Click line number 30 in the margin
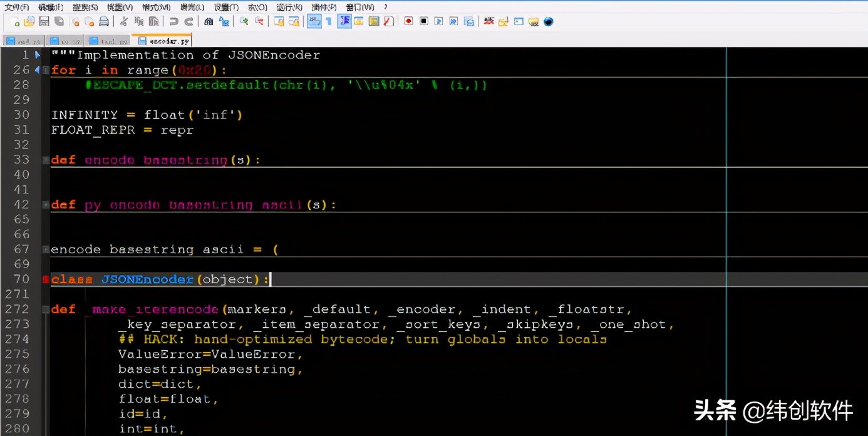The width and height of the screenshot is (868, 436). point(22,115)
